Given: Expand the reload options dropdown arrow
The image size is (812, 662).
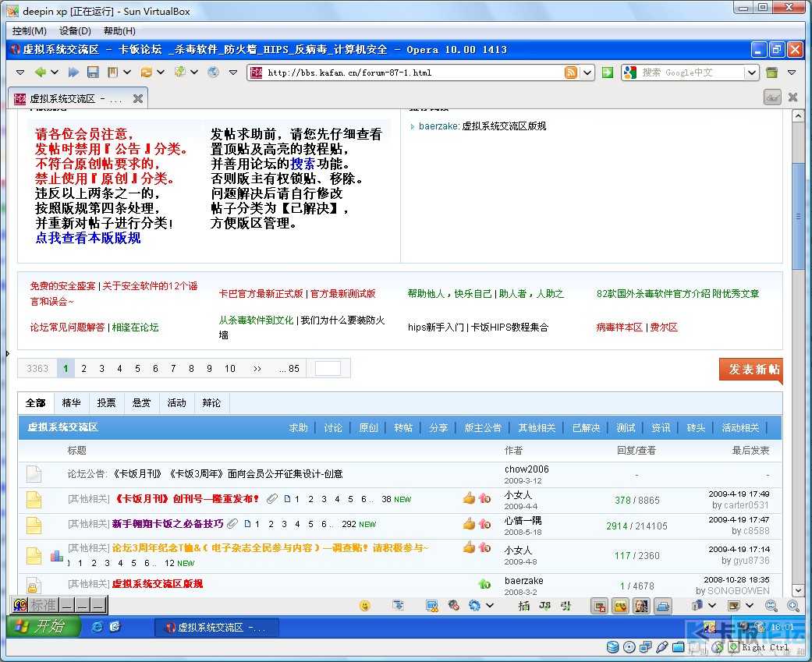Looking at the screenshot, I should [x=161, y=73].
